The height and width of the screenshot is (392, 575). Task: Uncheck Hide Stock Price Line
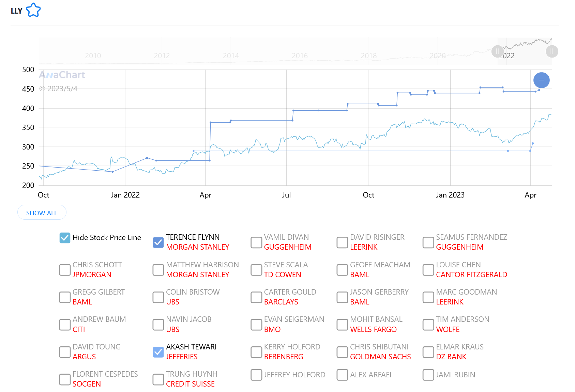point(65,238)
